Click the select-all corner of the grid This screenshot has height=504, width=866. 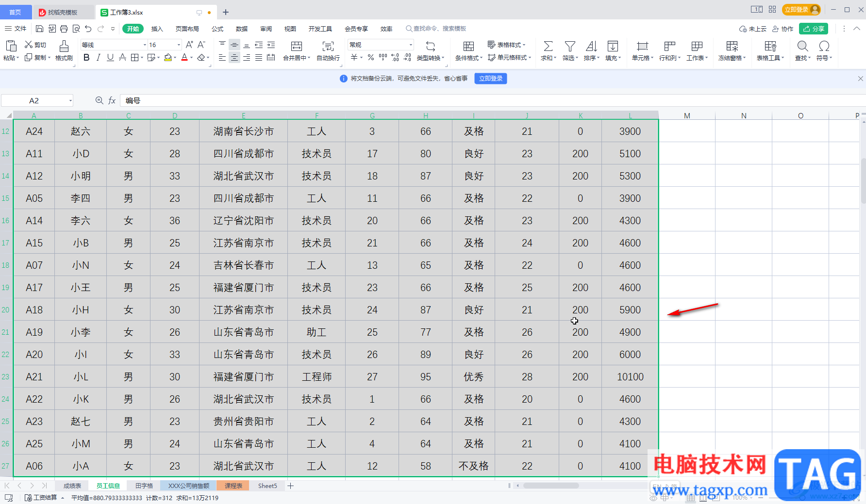click(9, 115)
